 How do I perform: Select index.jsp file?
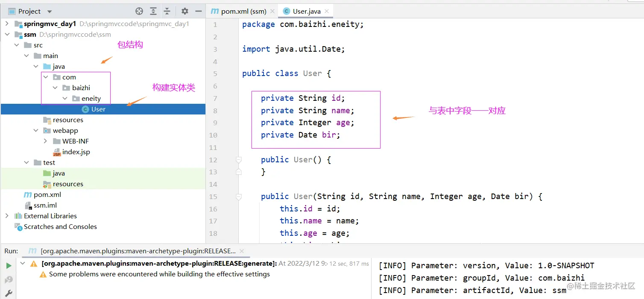(x=76, y=152)
